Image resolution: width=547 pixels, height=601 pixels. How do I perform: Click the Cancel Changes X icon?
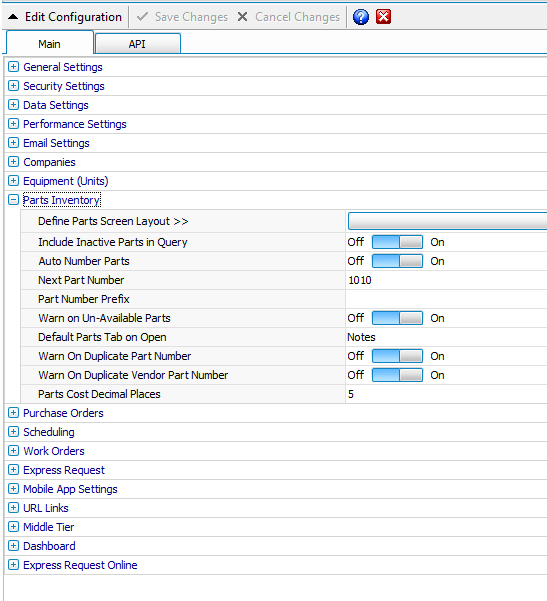point(242,17)
